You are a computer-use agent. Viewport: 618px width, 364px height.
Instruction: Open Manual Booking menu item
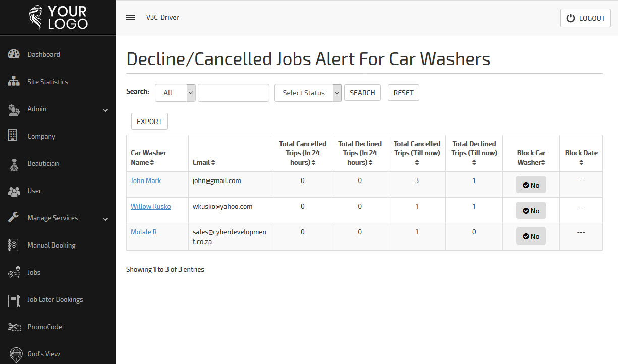tap(51, 245)
